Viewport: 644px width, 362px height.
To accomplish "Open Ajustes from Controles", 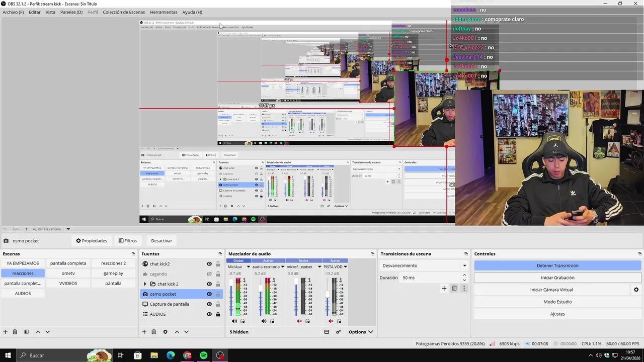I will coord(557,314).
